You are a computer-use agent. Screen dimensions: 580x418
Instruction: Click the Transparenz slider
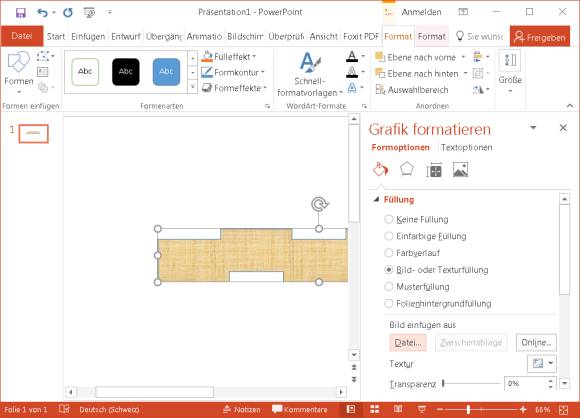[471, 384]
